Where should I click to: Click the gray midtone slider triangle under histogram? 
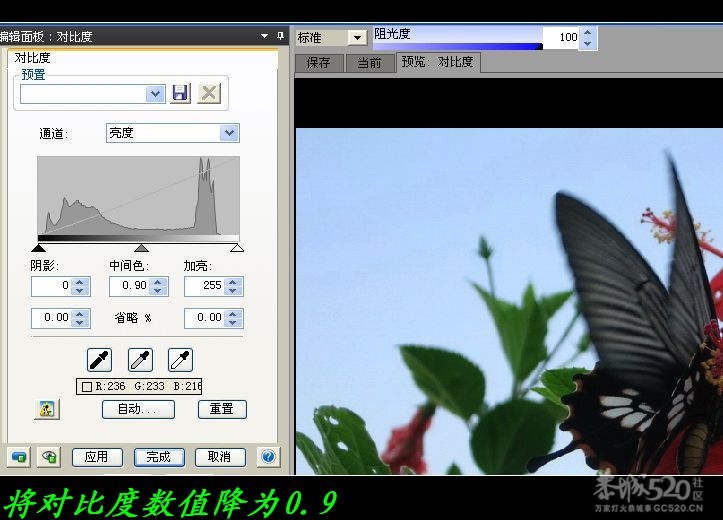141,248
